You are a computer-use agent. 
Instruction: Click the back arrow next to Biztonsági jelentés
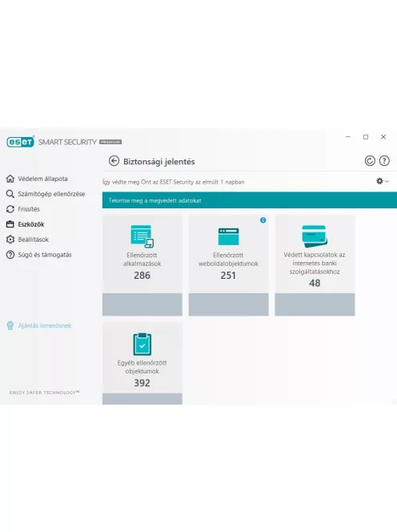pos(114,161)
